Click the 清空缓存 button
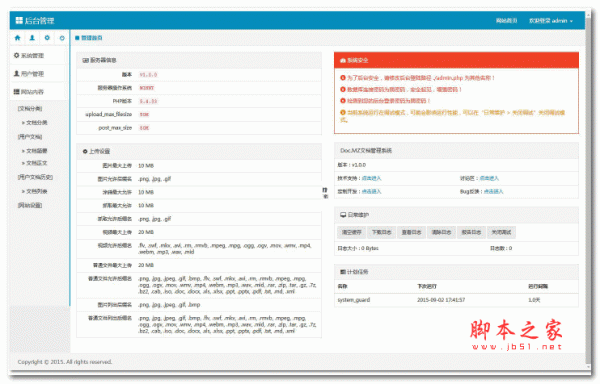 [351, 233]
